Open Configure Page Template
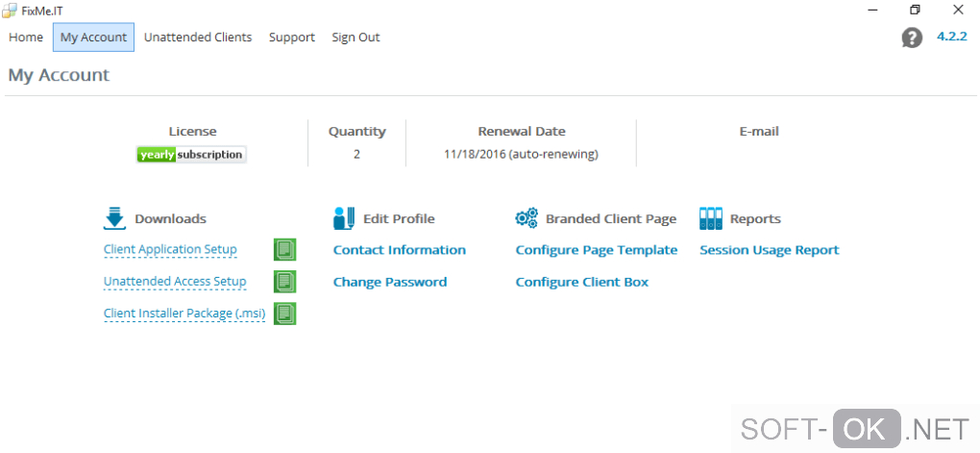 click(x=596, y=250)
